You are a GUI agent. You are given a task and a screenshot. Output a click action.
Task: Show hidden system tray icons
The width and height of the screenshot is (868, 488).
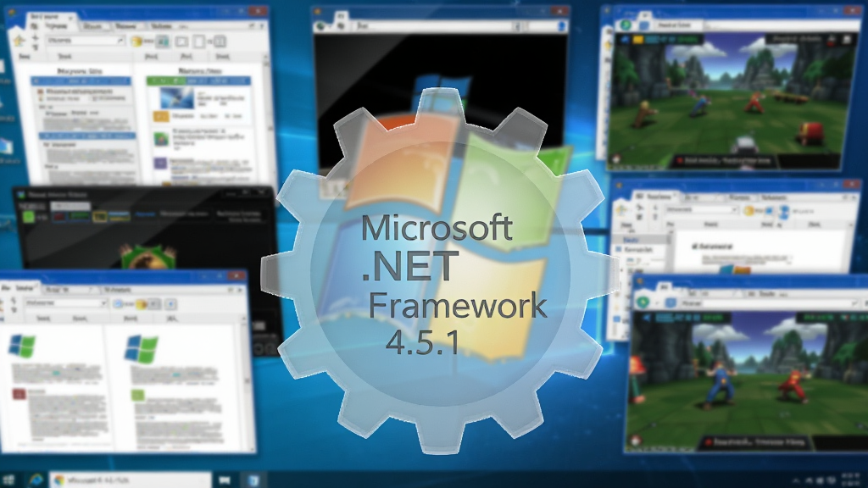796,480
